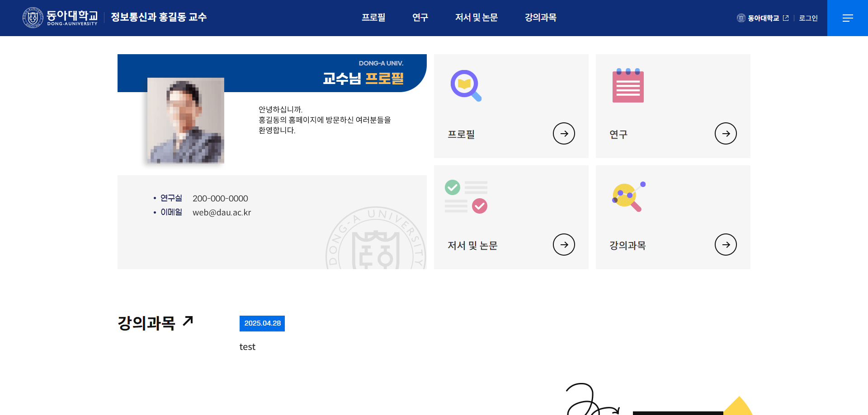
Task: Click the checklist icon for 저서 및 논문
Action: pyautogui.click(x=466, y=196)
